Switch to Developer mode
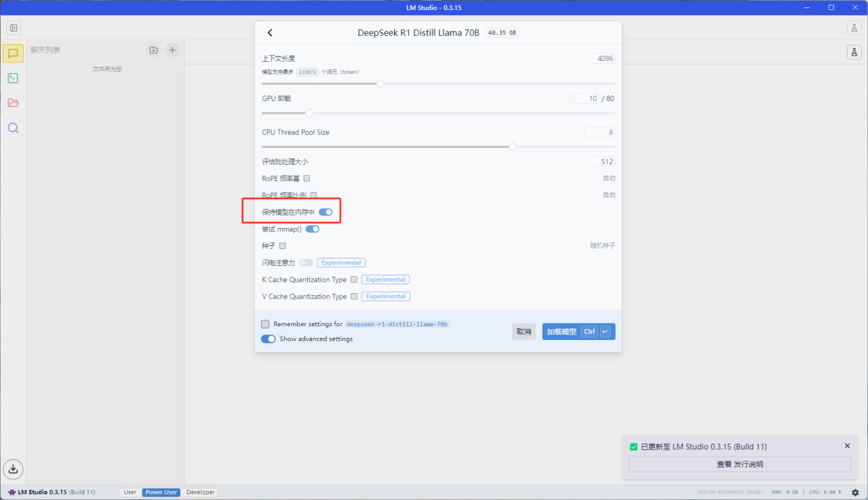The height and width of the screenshot is (500, 868). tap(200, 492)
